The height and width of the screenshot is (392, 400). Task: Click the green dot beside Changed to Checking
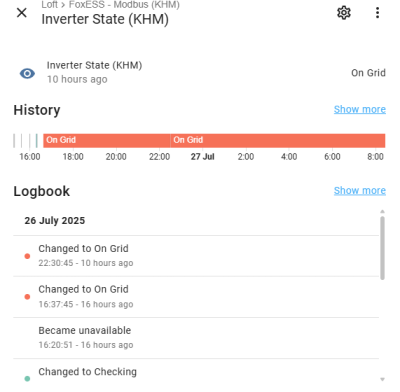pos(27,378)
